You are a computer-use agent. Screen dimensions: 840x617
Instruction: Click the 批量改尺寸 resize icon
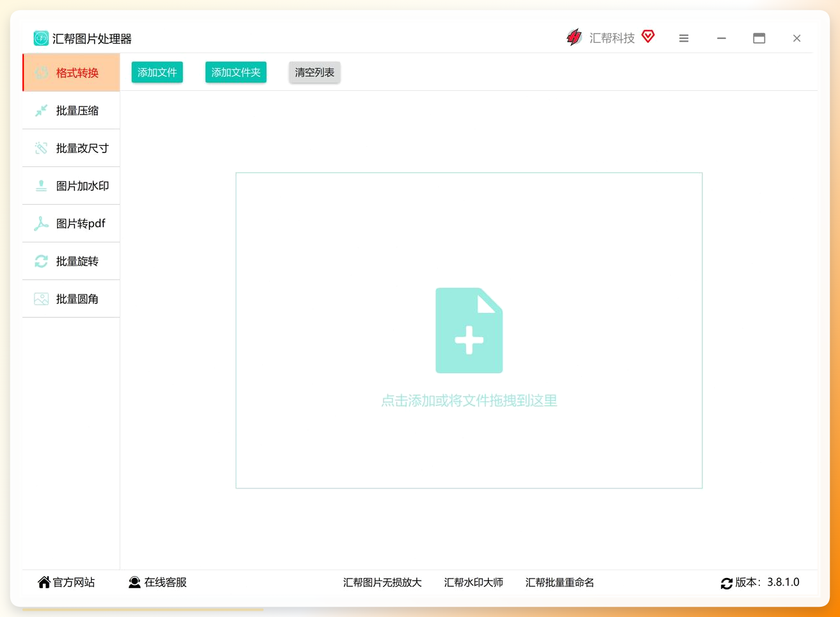pos(42,148)
